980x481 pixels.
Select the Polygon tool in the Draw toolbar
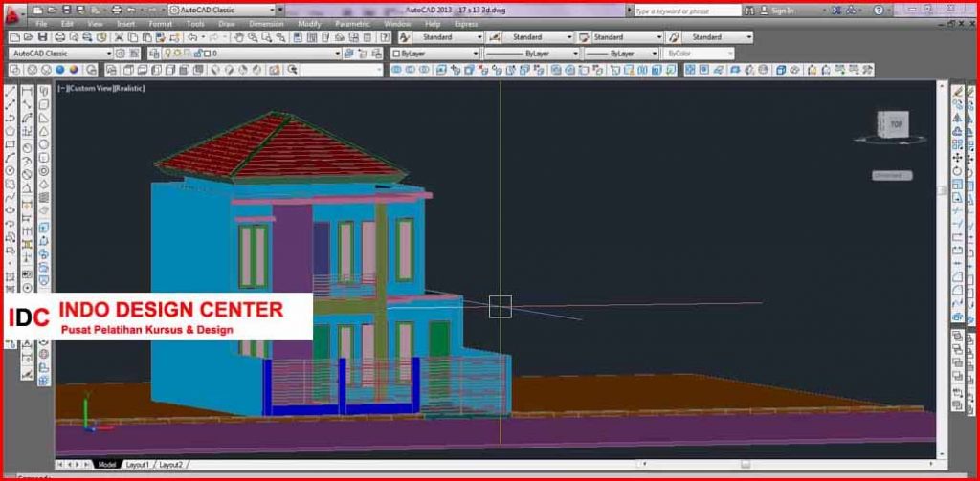pyautogui.click(x=11, y=131)
